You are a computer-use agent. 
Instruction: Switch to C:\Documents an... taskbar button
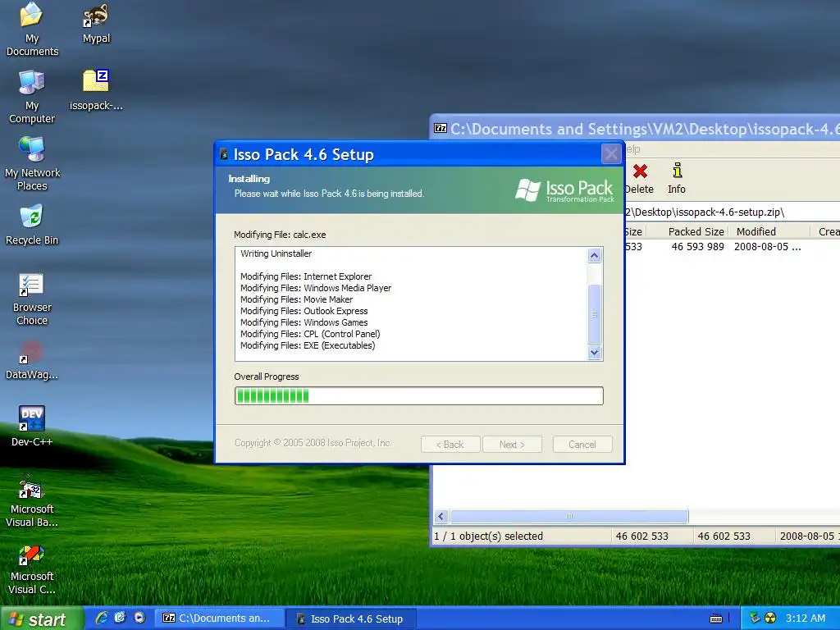pos(220,619)
